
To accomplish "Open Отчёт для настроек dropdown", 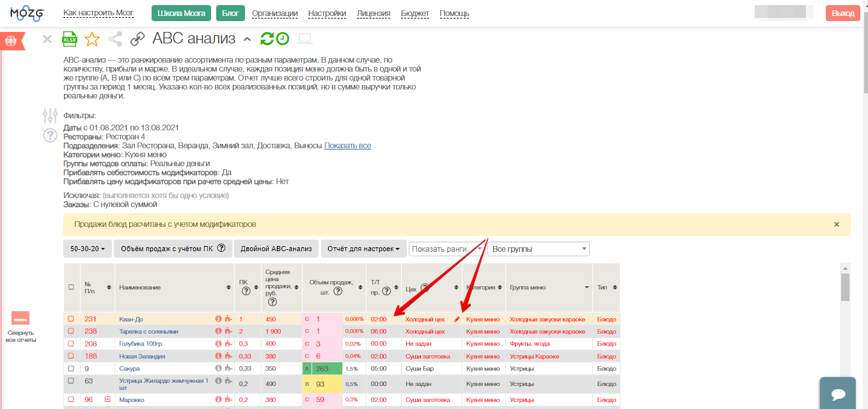I will (363, 249).
